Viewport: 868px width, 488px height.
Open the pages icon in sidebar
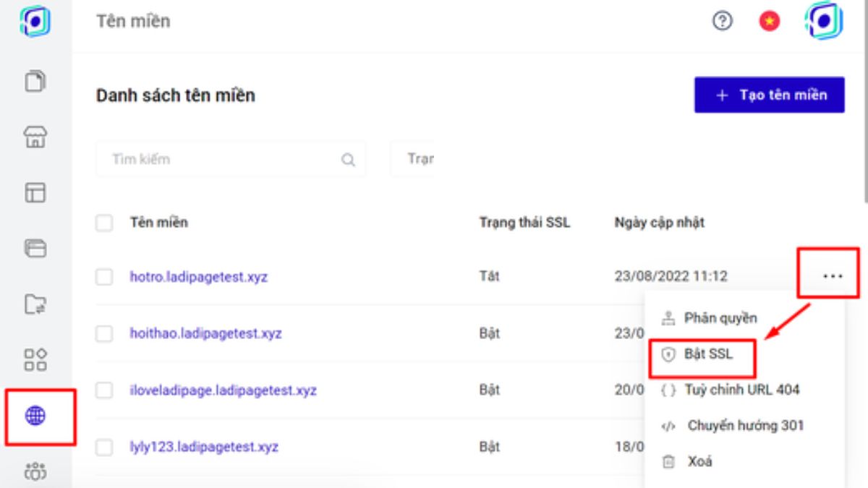[35, 81]
